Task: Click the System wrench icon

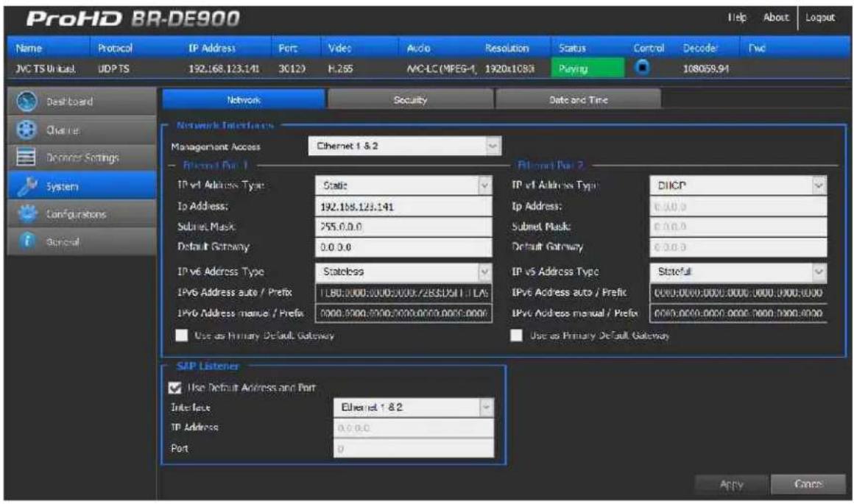Action: (x=27, y=186)
